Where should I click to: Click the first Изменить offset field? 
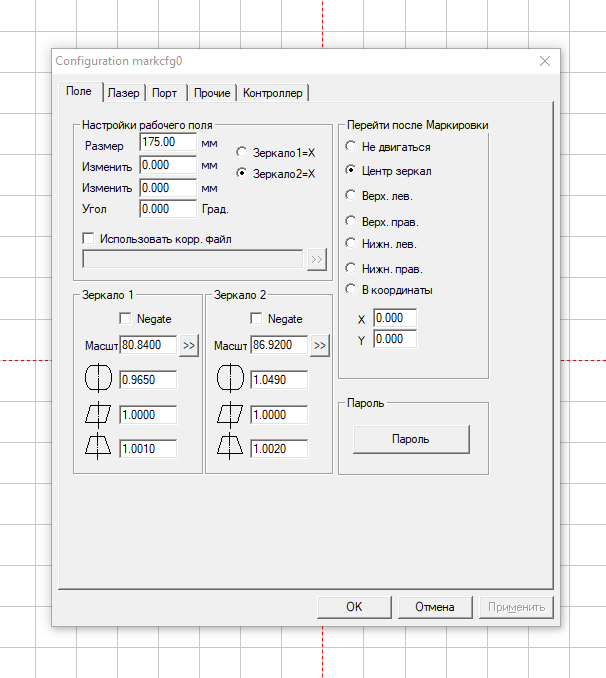pyautogui.click(x=168, y=165)
